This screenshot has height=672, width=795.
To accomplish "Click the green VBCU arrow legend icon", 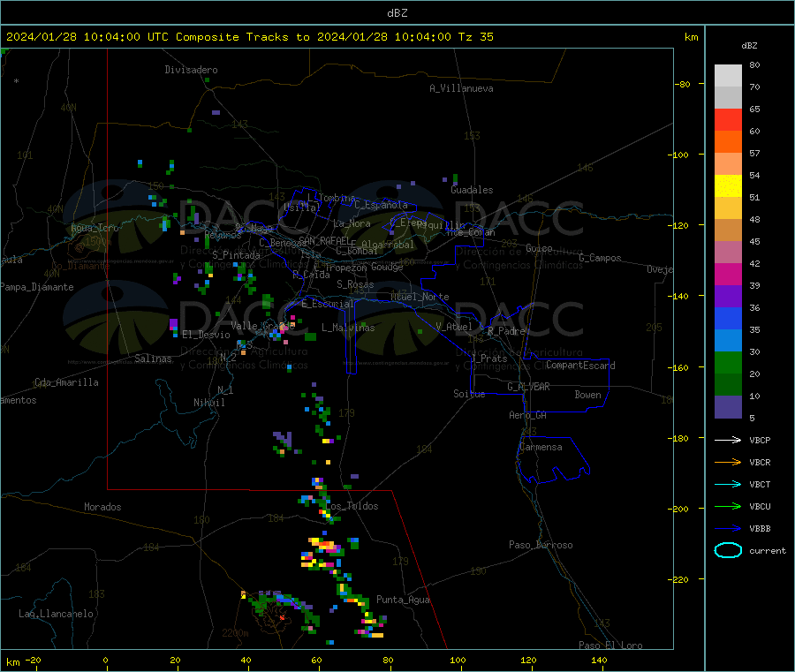I will 728,506.
